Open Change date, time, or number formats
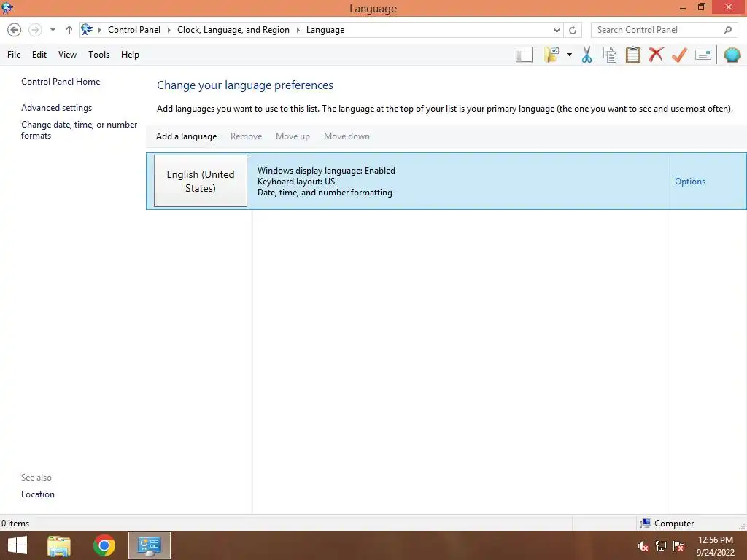Viewport: 747px width, 560px height. pos(79,130)
